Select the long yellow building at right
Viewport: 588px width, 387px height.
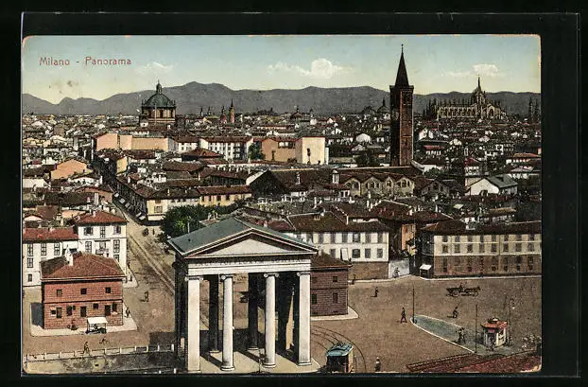pyautogui.click(x=480, y=251)
